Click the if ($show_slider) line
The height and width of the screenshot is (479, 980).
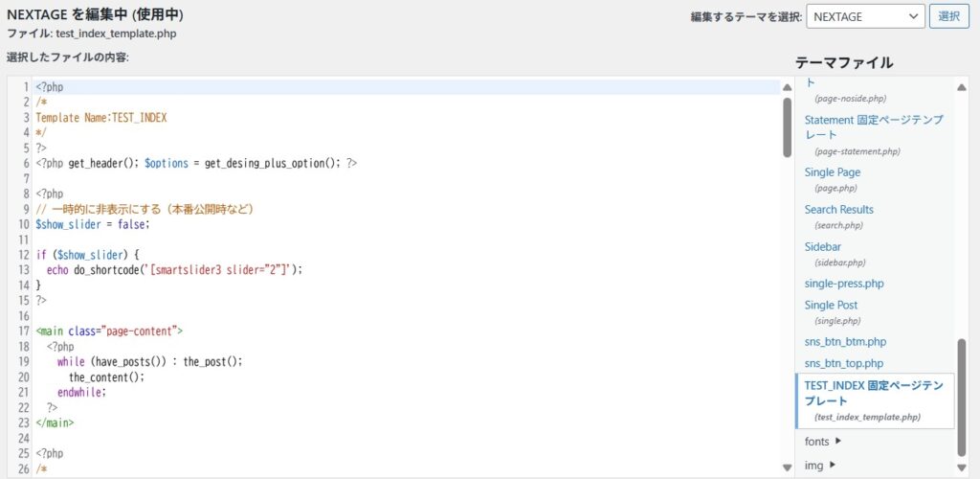(x=87, y=255)
